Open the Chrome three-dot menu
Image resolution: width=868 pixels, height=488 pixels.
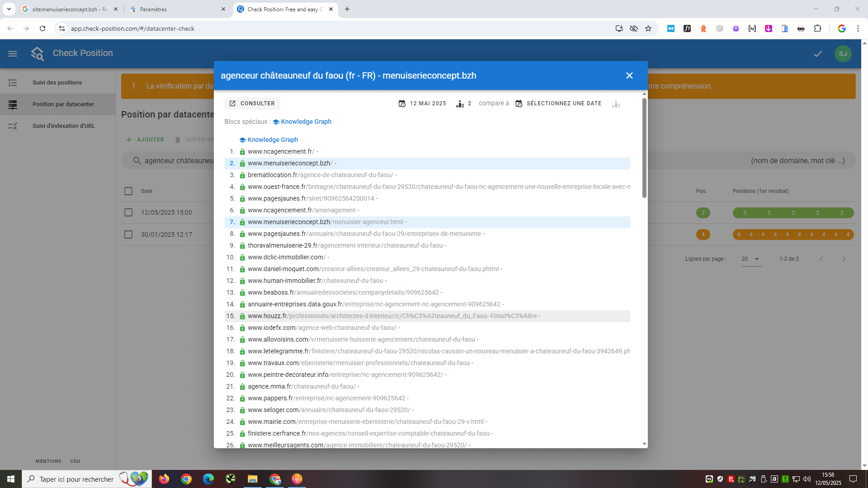858,28
